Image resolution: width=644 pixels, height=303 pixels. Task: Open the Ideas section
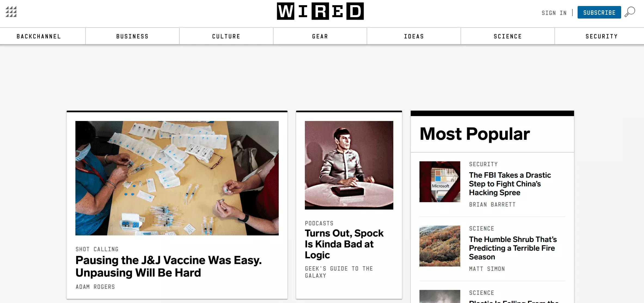pyautogui.click(x=414, y=36)
